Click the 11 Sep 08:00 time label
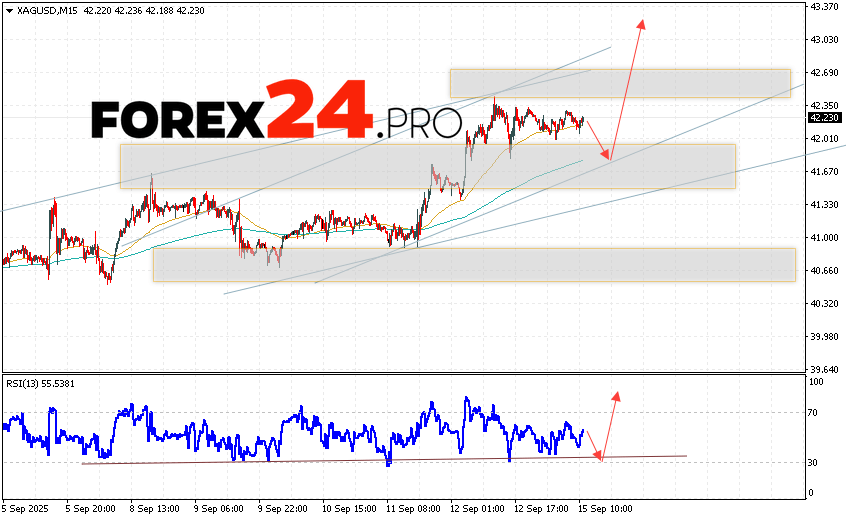The height and width of the screenshot is (520, 846). [414, 507]
